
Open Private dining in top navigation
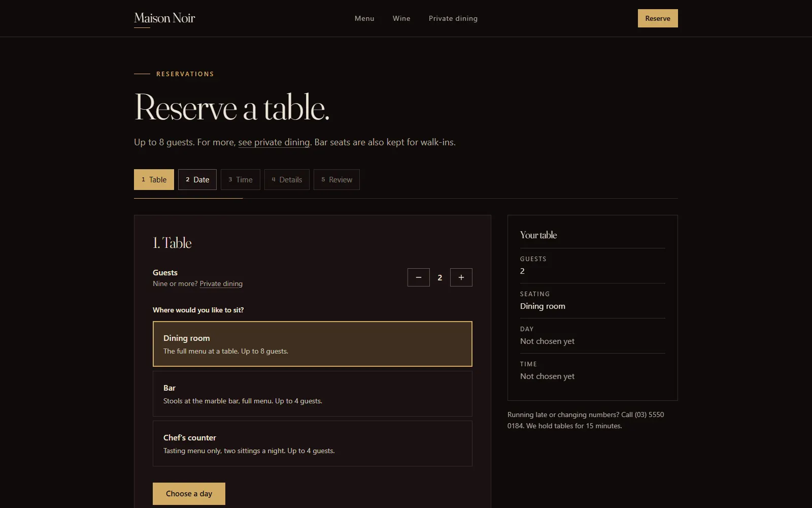click(x=453, y=18)
